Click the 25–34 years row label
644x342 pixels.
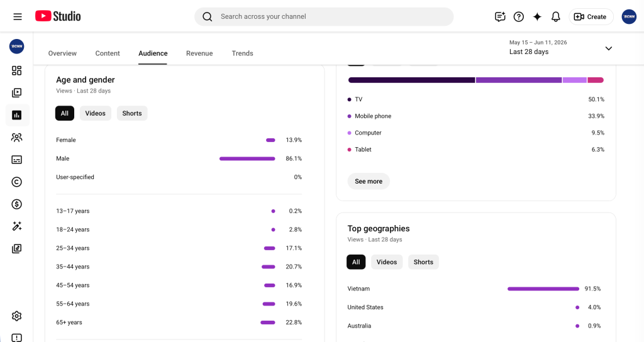click(x=73, y=248)
